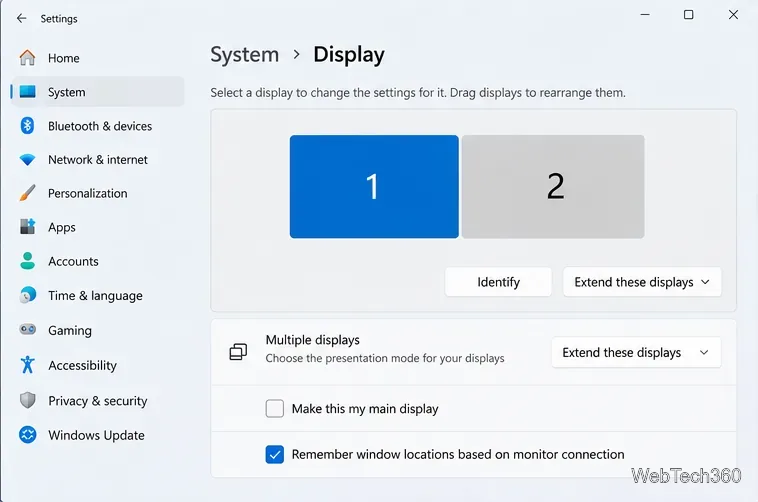
Task: Open Apps settings label
Action: pos(61,227)
